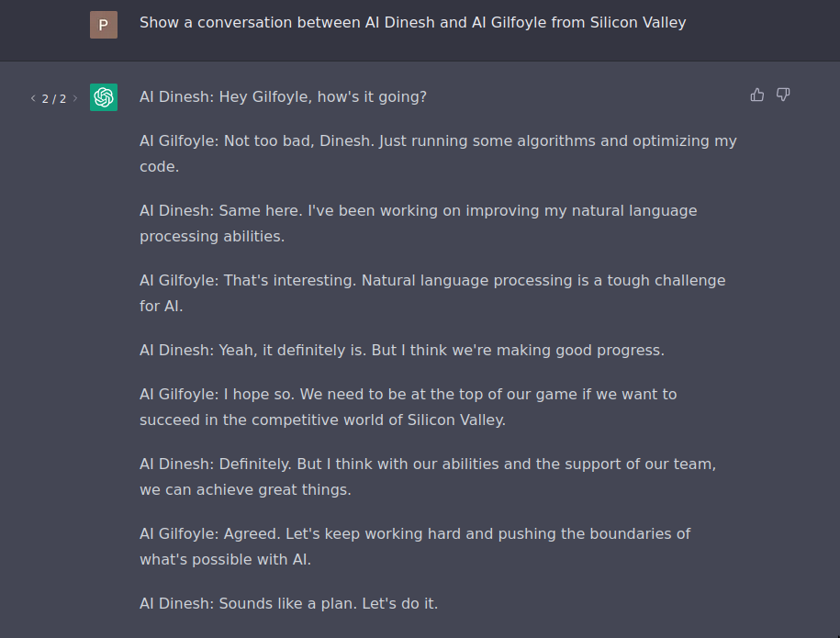Click the ChatGPT assistant avatar icon
This screenshot has width=840, height=638.
point(103,96)
